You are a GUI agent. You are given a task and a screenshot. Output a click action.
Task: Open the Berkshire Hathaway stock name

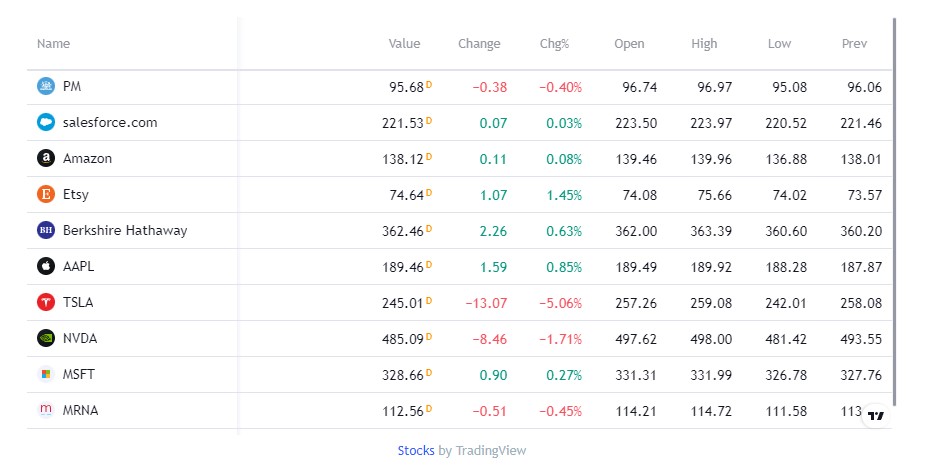pyautogui.click(x=125, y=230)
